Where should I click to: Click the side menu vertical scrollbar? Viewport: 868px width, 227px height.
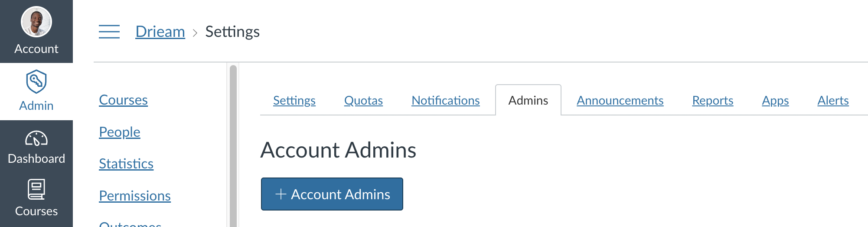pos(233,146)
